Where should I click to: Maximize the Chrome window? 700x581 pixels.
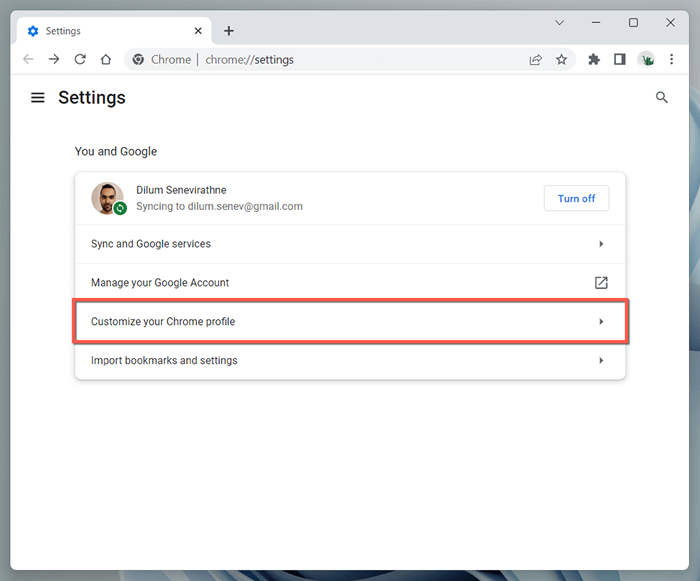point(633,22)
